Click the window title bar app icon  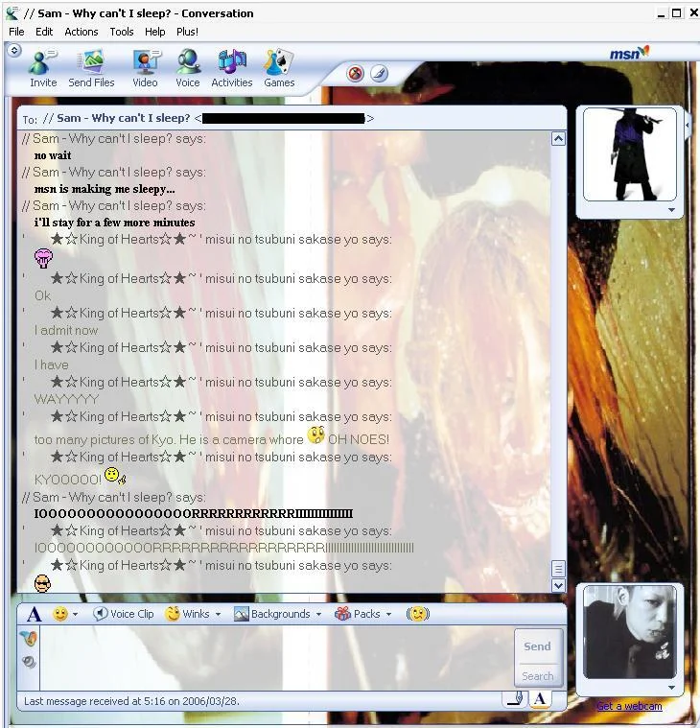coord(12,13)
